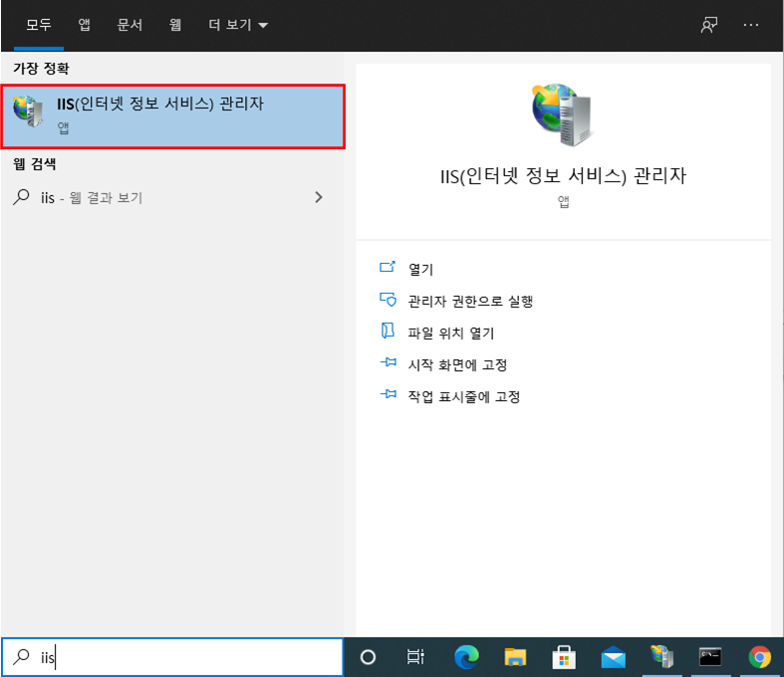Switch to IIS Manager taskbar icon

tap(662, 657)
